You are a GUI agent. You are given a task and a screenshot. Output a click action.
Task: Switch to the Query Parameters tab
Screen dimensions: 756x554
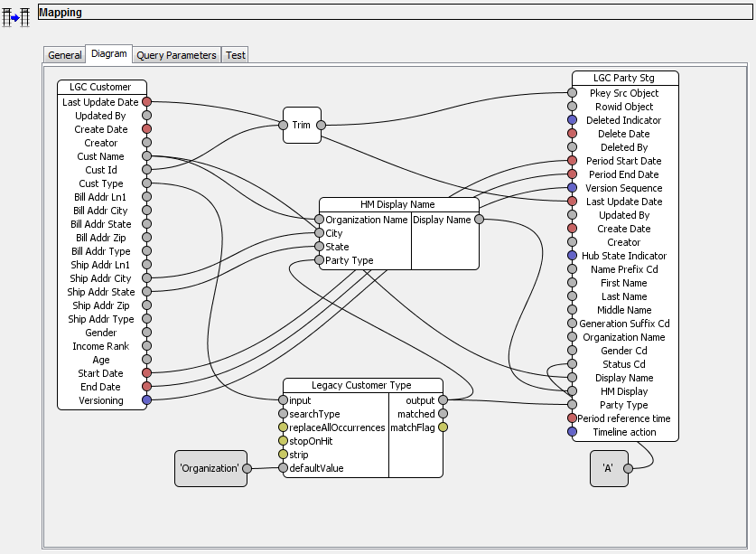(x=177, y=54)
